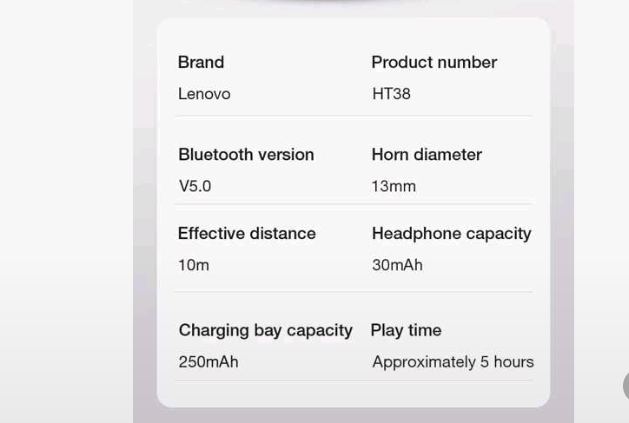
Task: Select the V5.0 Bluetooth value
Action: coord(195,186)
